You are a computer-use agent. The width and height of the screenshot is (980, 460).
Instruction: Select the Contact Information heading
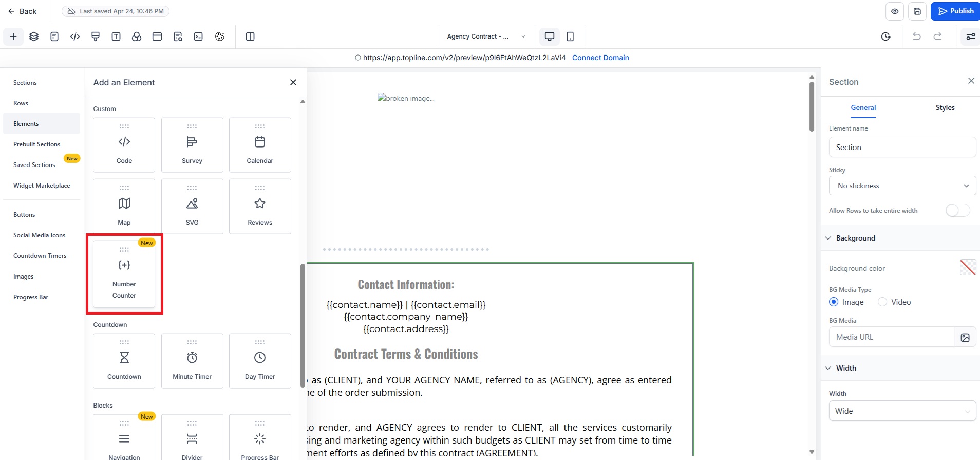click(406, 285)
